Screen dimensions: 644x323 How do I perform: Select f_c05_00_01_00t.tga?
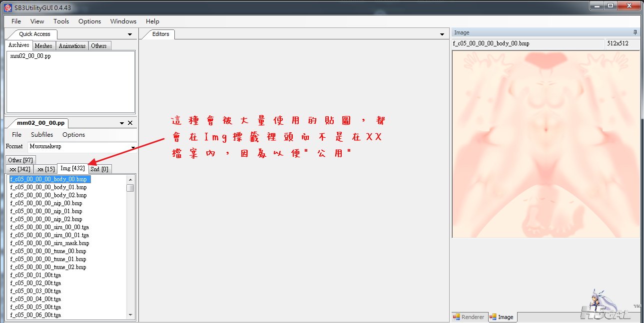point(35,275)
